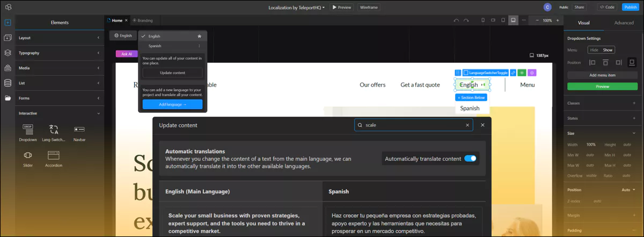Viewport: 644px width, 237px height.
Task: Insert the Lang-Switcher element
Action: (x=54, y=133)
